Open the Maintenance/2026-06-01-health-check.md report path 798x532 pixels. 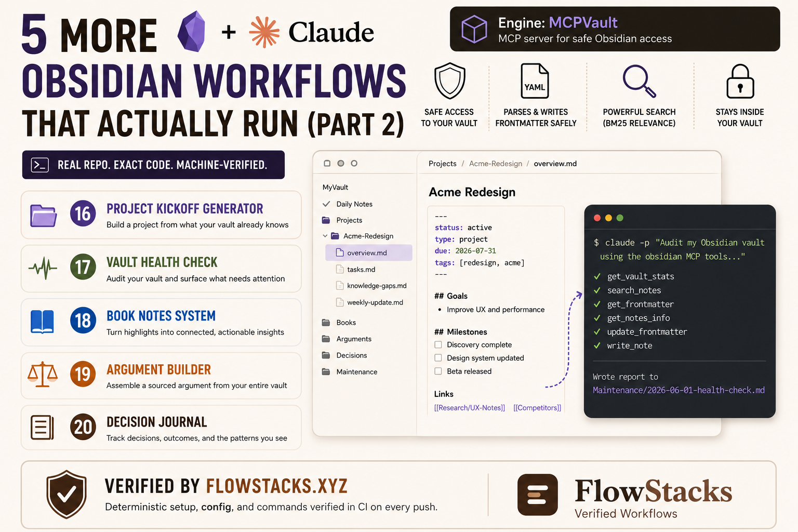[679, 390]
